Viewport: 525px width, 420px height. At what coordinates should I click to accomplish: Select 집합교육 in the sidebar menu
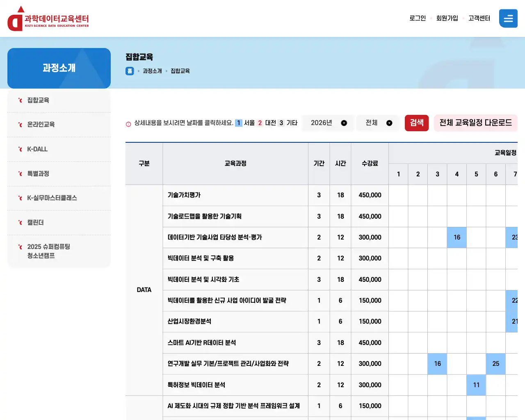pyautogui.click(x=59, y=100)
